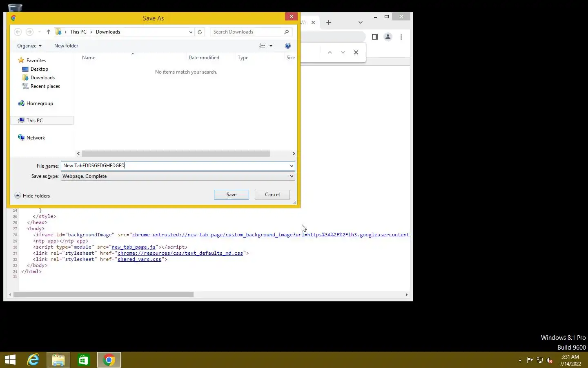Create a New folder
The image size is (588, 368).
point(66,46)
